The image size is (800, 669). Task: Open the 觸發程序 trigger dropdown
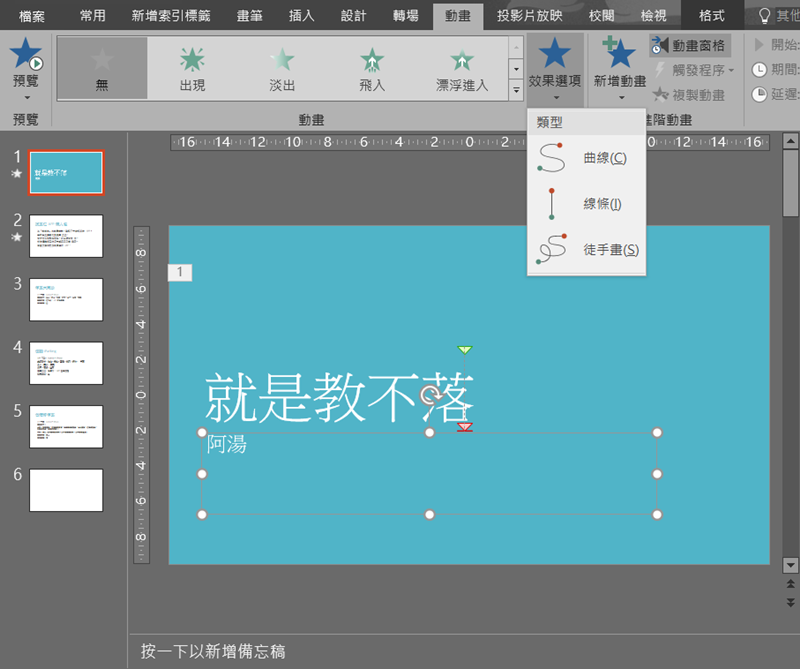tap(695, 70)
